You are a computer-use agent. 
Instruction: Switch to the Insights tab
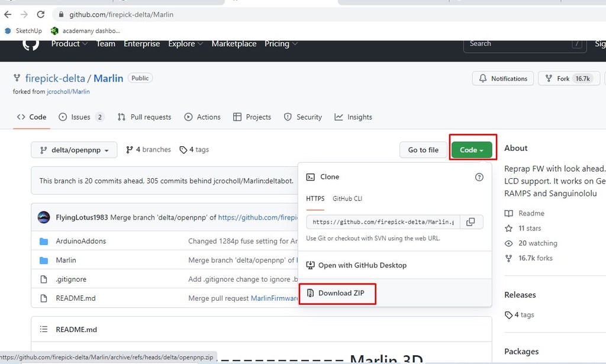click(353, 117)
